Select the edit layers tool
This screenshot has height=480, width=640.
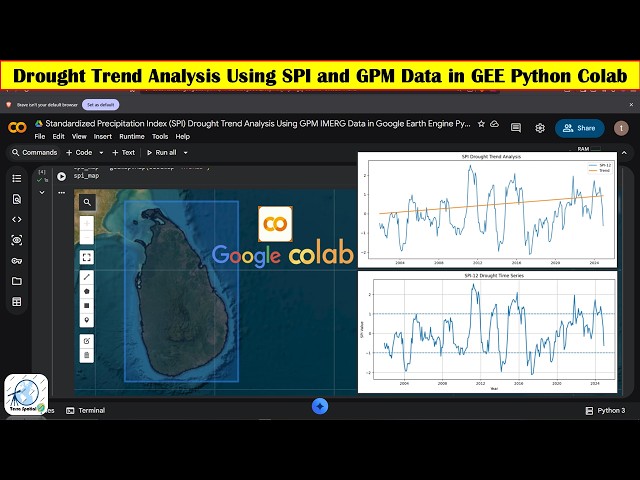pos(87,341)
